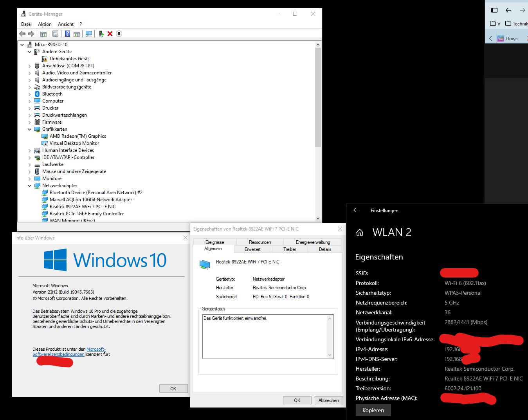Viewport: 528px width, 420px height.
Task: Click the scan for hardware changes icon
Action: coord(89,34)
